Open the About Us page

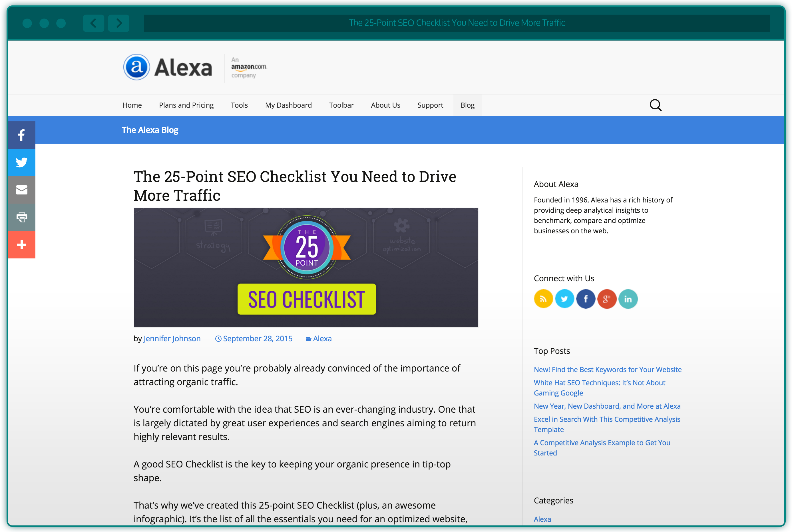(385, 105)
